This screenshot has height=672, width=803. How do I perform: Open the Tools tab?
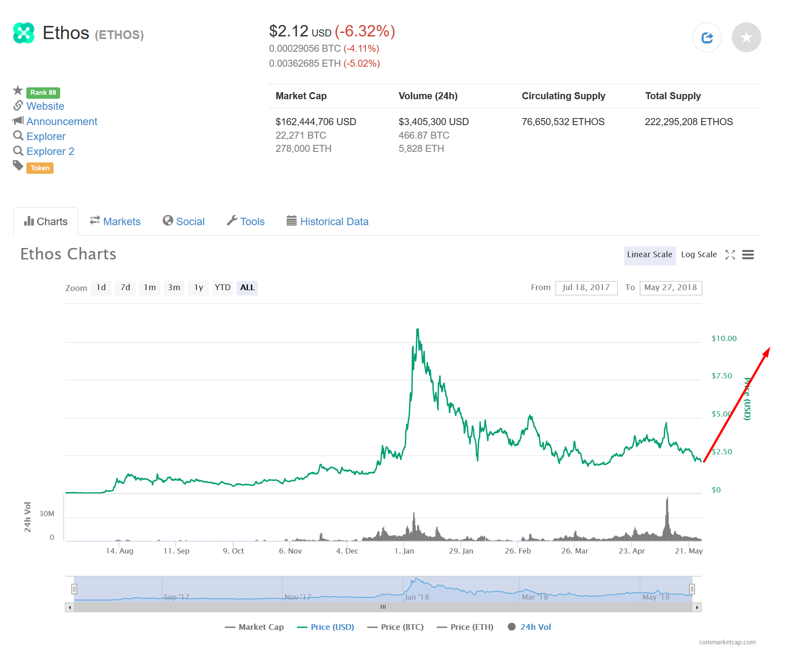[246, 222]
